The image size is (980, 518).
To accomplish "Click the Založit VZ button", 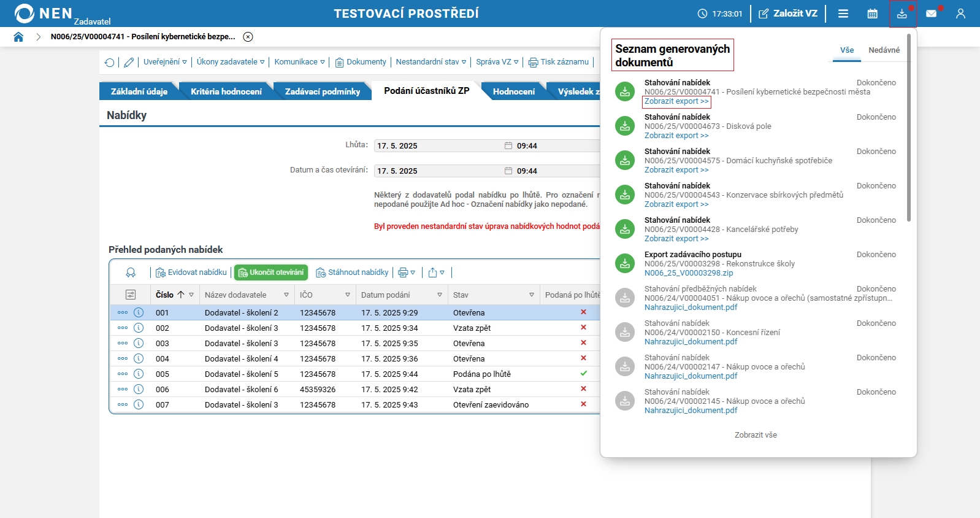I will click(788, 14).
